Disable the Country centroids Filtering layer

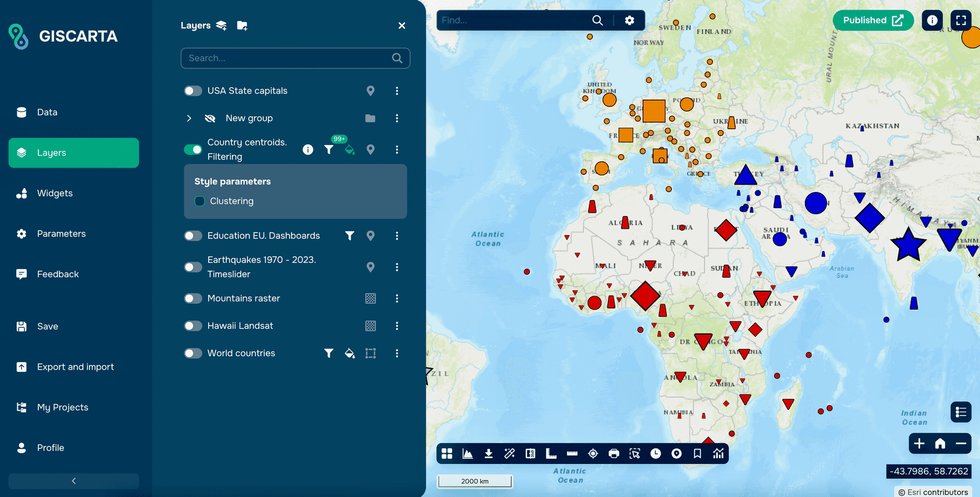pos(193,149)
